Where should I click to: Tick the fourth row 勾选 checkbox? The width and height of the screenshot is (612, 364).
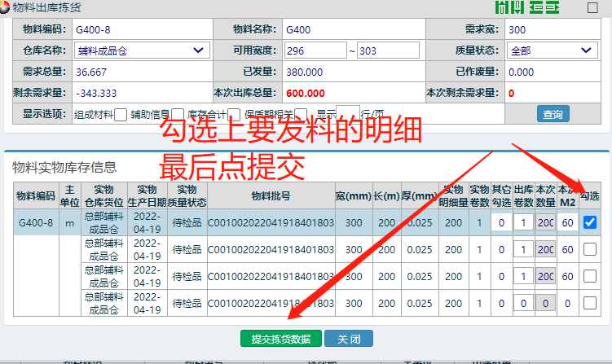point(590,303)
